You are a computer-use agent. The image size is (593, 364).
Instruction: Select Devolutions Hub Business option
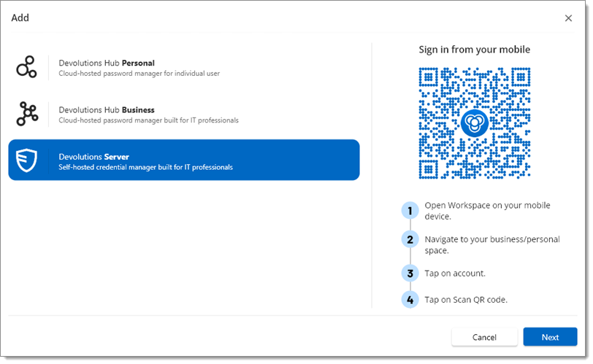click(184, 115)
